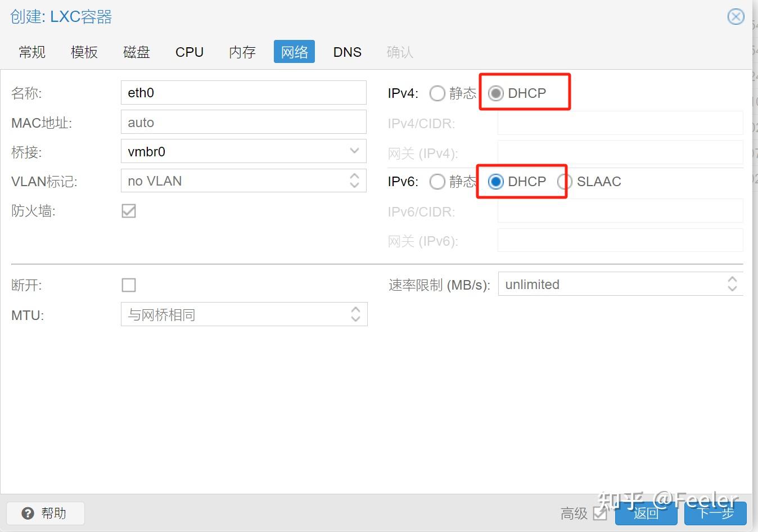Select 静态 for IPv4
Screen dimensions: 758x532
coord(437,93)
